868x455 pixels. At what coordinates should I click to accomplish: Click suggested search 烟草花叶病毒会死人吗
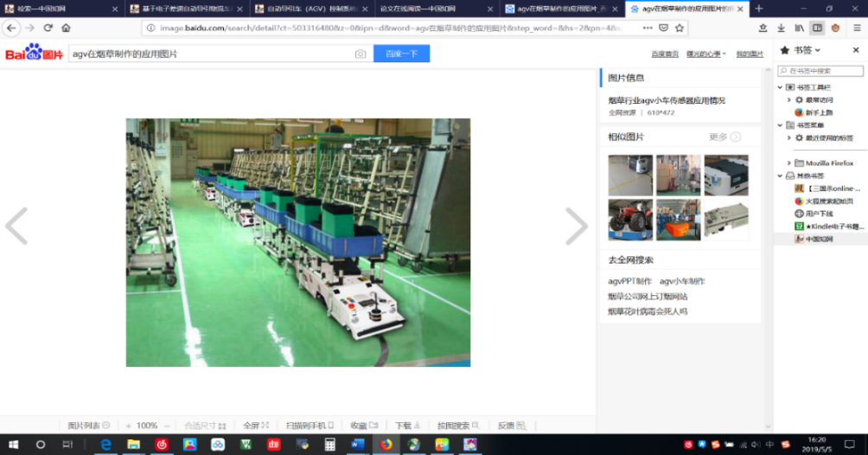648,311
